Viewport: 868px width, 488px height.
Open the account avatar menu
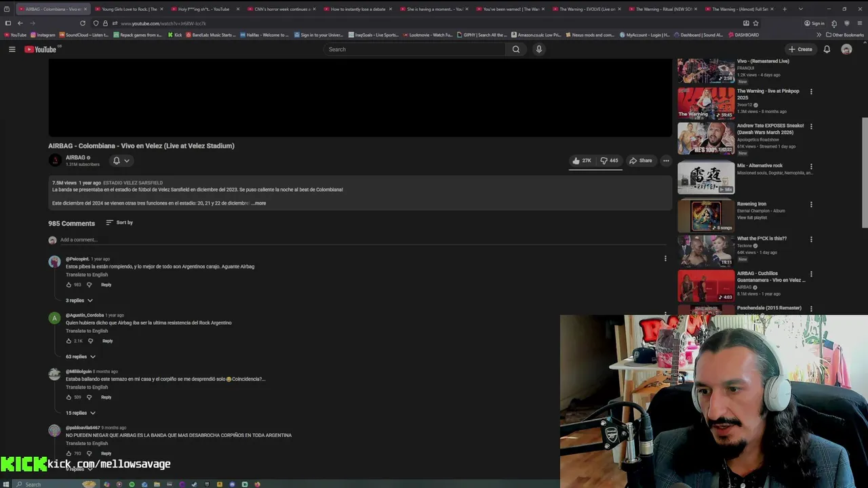(x=846, y=49)
